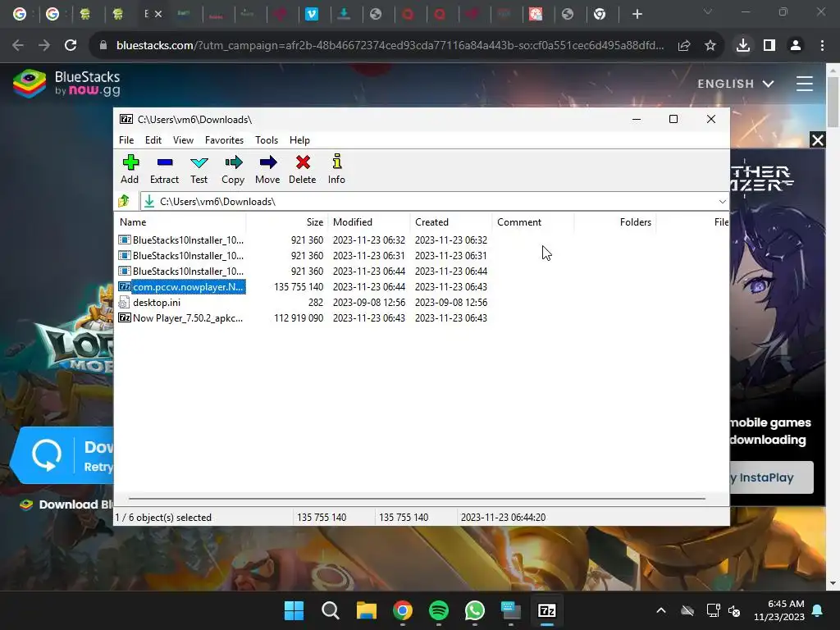Viewport: 840px width, 630px height.
Task: Open Spotify from the taskbar
Action: [x=439, y=610]
